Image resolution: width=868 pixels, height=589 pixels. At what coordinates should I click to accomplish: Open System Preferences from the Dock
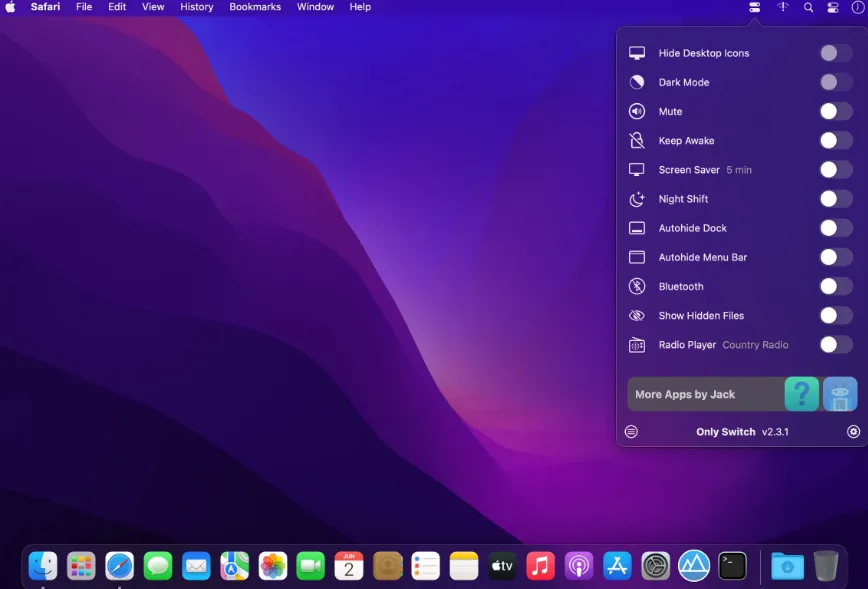tap(655, 566)
